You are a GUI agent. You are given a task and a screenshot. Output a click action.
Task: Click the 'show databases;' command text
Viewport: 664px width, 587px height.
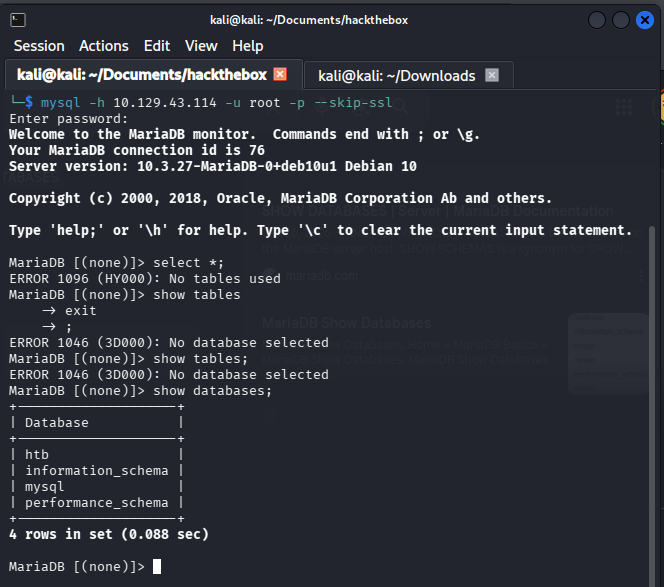click(212, 390)
